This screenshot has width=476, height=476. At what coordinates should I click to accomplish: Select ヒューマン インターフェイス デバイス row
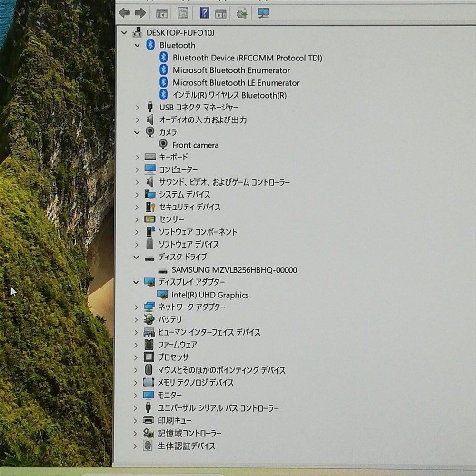tap(209, 332)
